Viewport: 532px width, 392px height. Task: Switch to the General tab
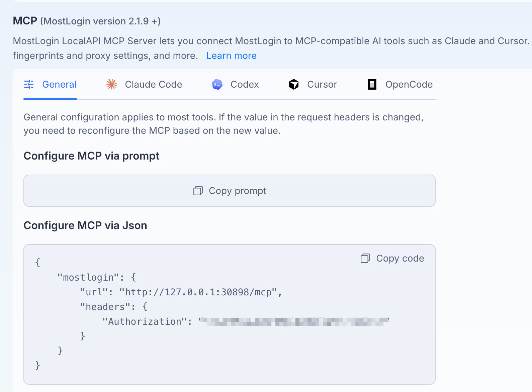(50, 84)
